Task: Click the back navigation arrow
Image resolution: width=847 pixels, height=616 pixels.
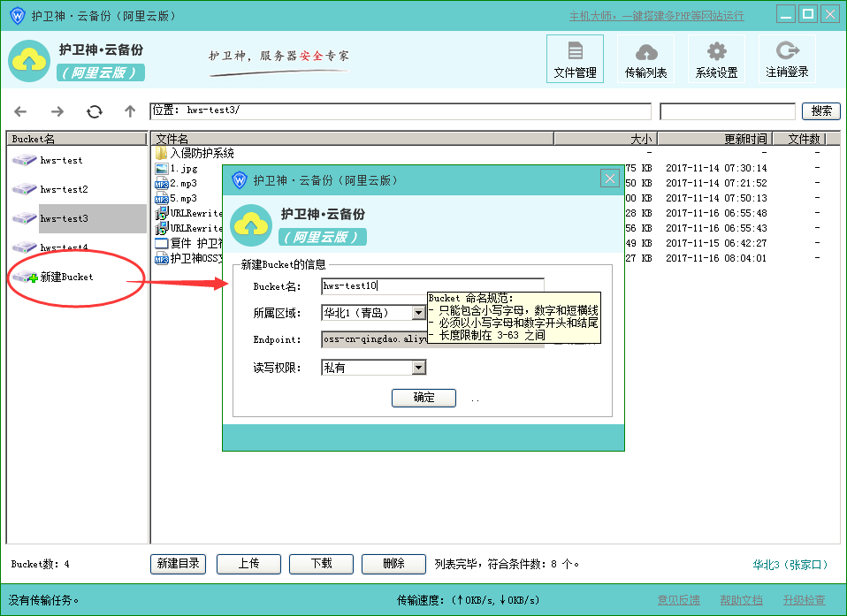Action: 20,111
